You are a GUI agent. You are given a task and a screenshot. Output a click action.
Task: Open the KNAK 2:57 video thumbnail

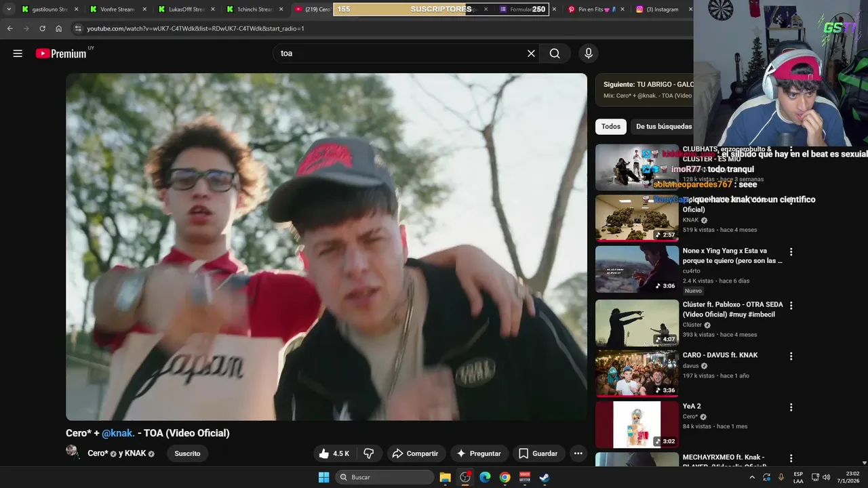[x=637, y=218]
